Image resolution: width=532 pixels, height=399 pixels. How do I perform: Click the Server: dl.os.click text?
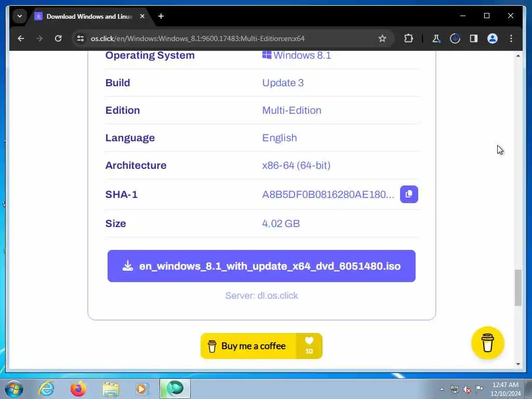point(262,296)
